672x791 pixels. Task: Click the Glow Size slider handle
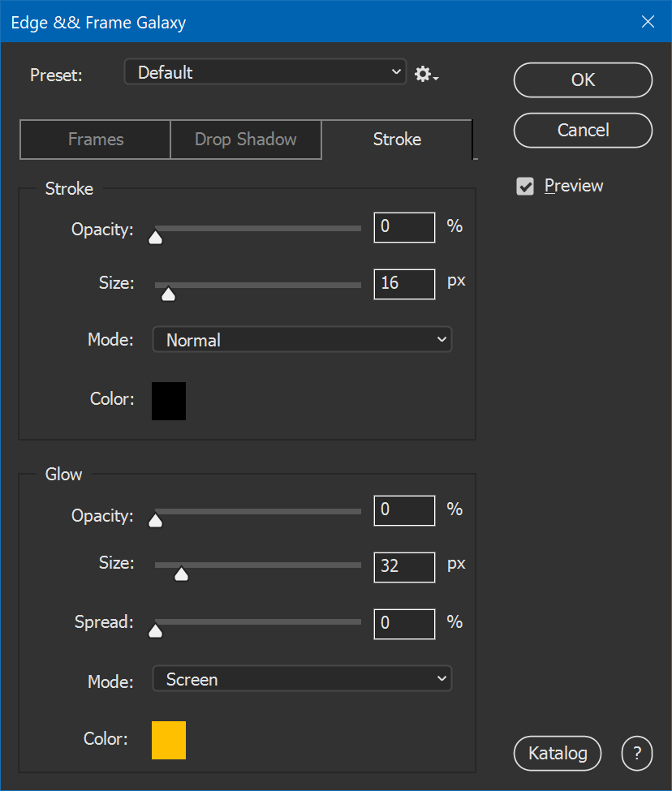[181, 574]
